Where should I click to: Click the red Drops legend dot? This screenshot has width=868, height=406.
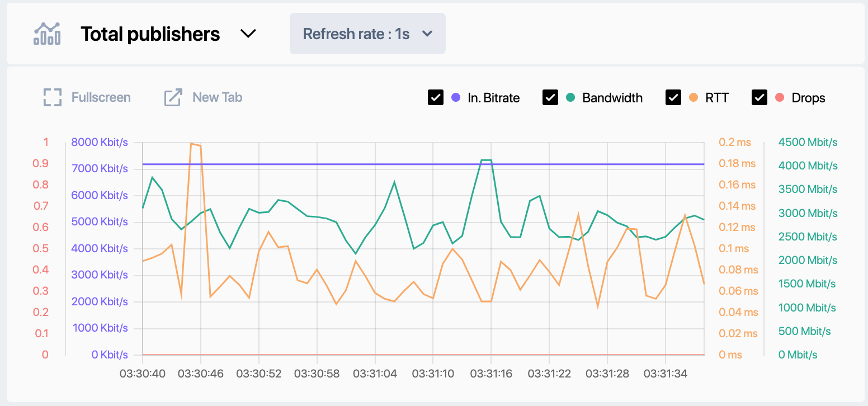(779, 98)
